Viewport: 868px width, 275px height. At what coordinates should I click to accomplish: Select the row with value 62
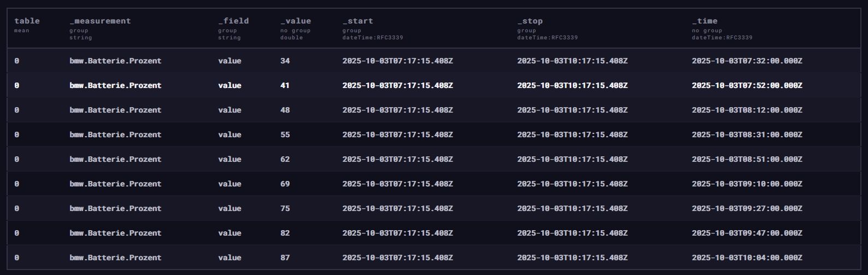tap(285, 159)
